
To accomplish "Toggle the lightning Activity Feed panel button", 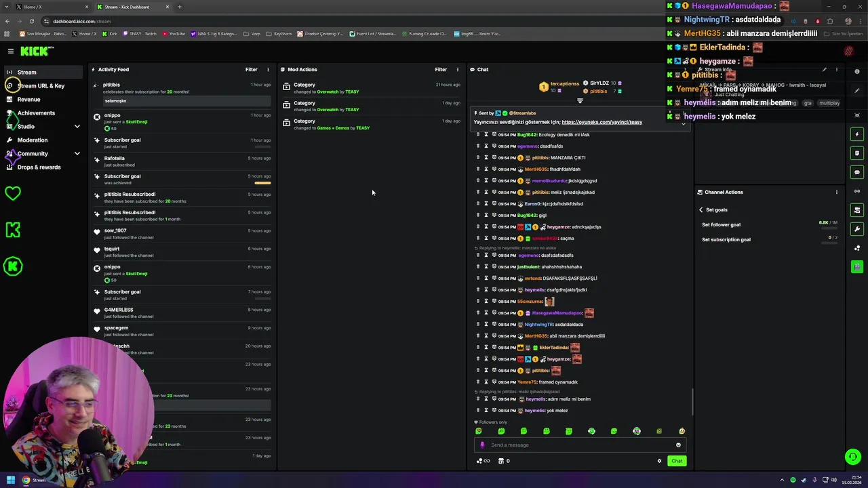I will (x=857, y=134).
